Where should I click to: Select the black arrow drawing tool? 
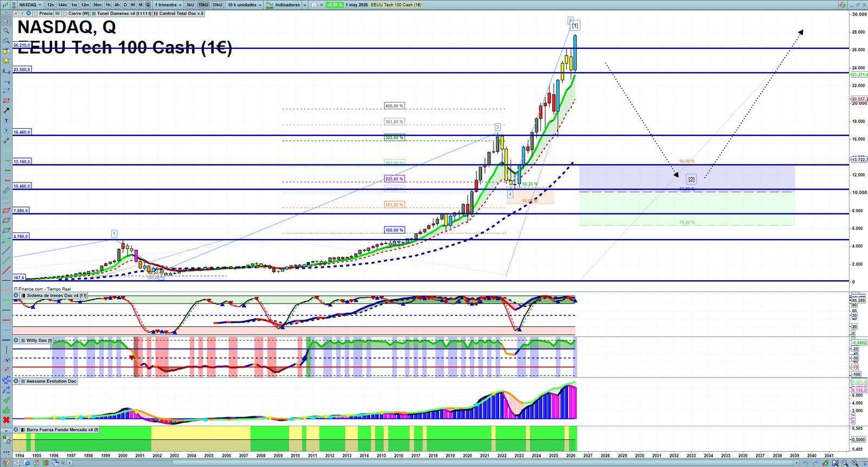pos(7,111)
